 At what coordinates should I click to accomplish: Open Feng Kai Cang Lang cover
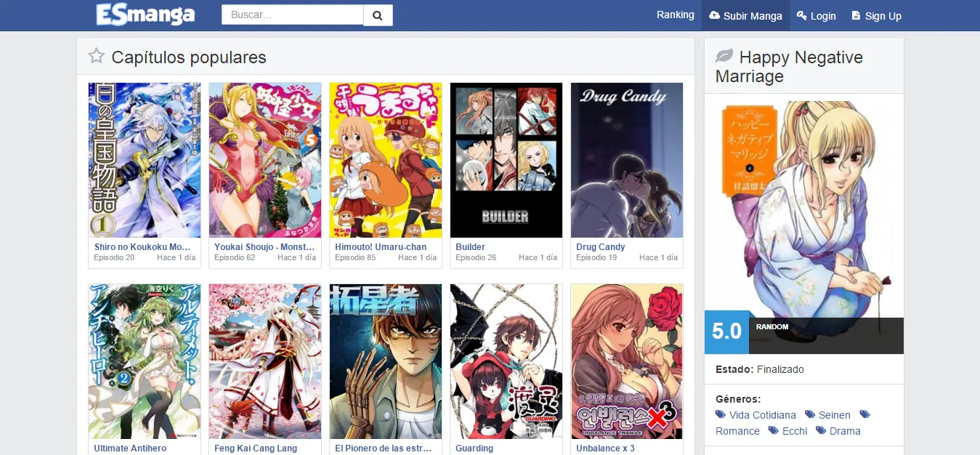coord(265,361)
